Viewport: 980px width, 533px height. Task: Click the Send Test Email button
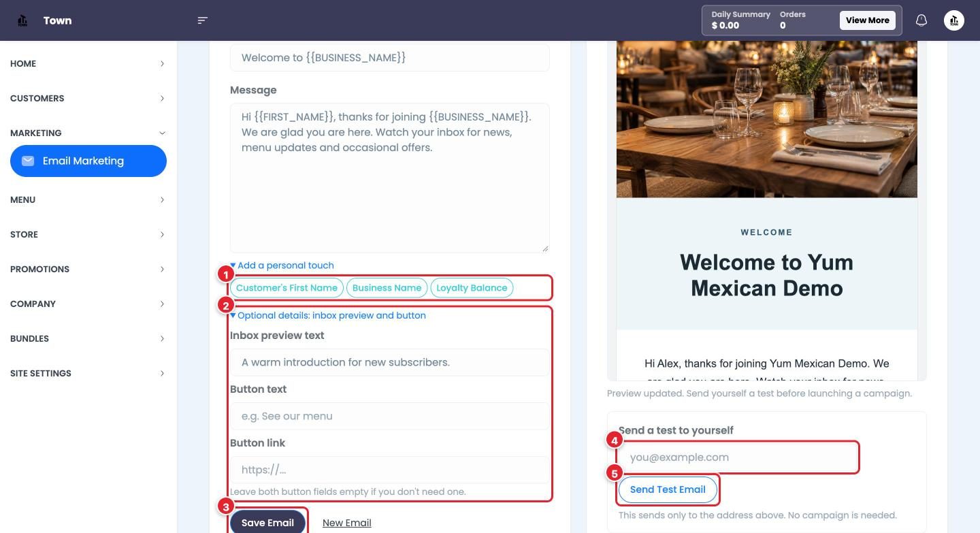tap(668, 489)
